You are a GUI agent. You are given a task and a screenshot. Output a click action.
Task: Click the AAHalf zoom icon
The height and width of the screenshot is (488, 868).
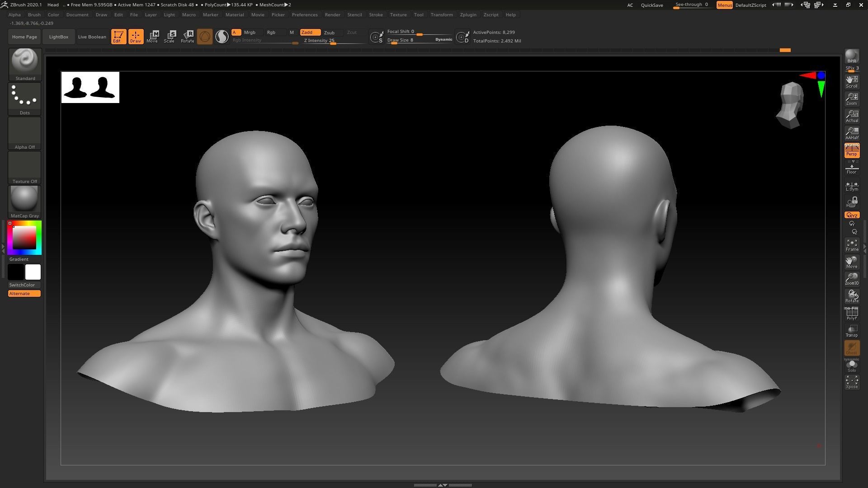852,133
